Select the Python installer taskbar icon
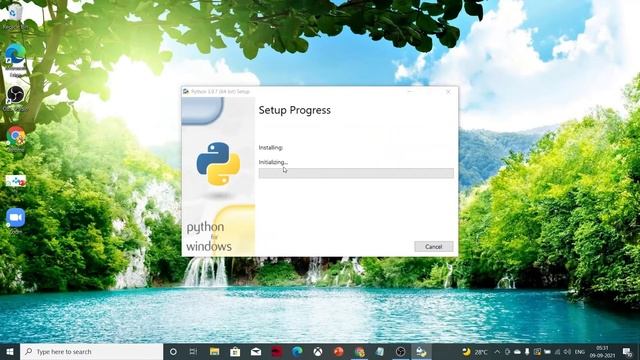Image resolution: width=640 pixels, height=360 pixels. click(x=421, y=351)
